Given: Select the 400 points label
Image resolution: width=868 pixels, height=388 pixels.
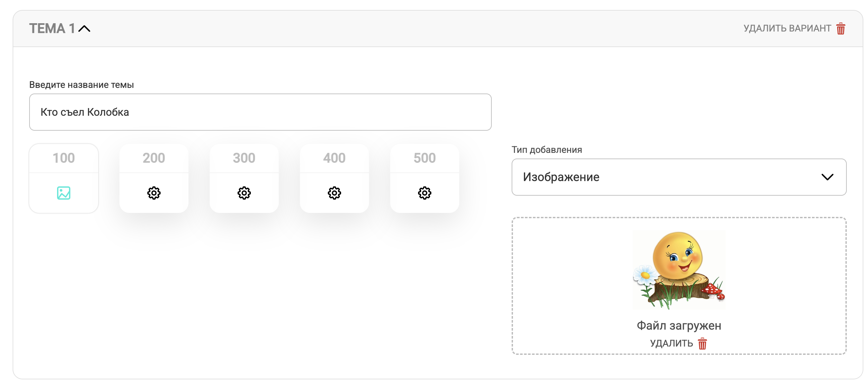Looking at the screenshot, I should (x=334, y=158).
